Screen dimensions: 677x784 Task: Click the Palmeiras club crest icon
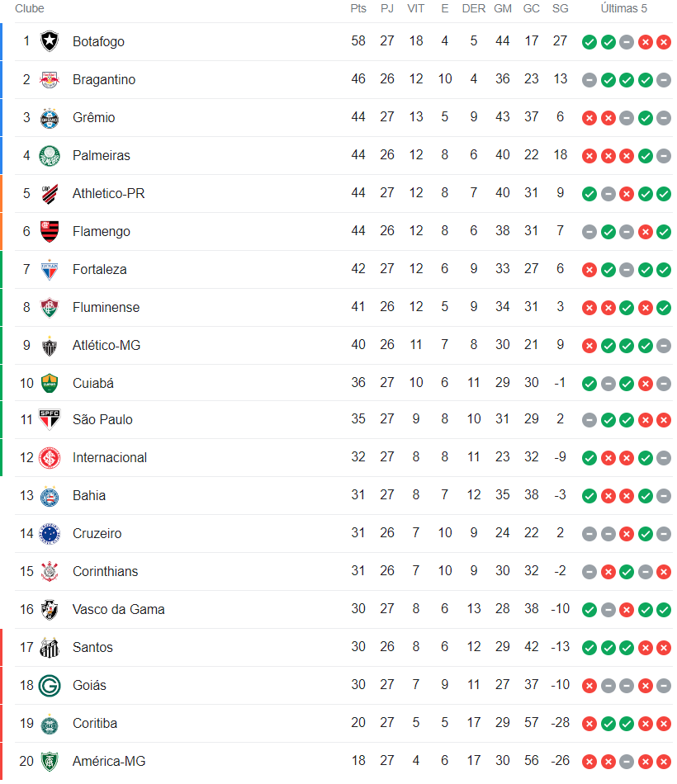click(50, 155)
